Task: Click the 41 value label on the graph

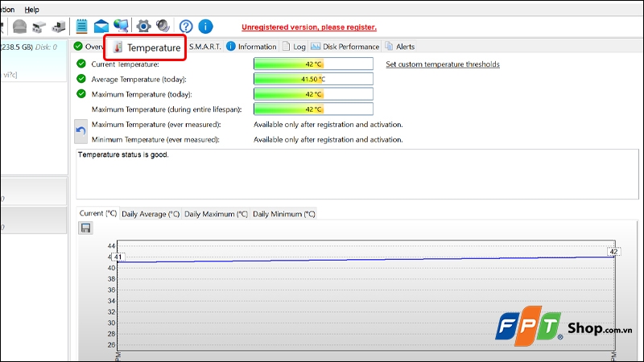Action: (118, 257)
